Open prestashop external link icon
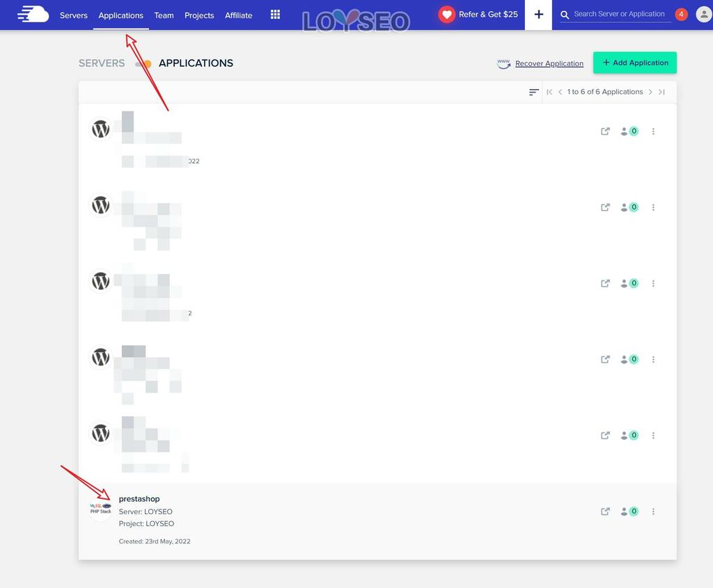713x588 pixels. pyautogui.click(x=605, y=511)
